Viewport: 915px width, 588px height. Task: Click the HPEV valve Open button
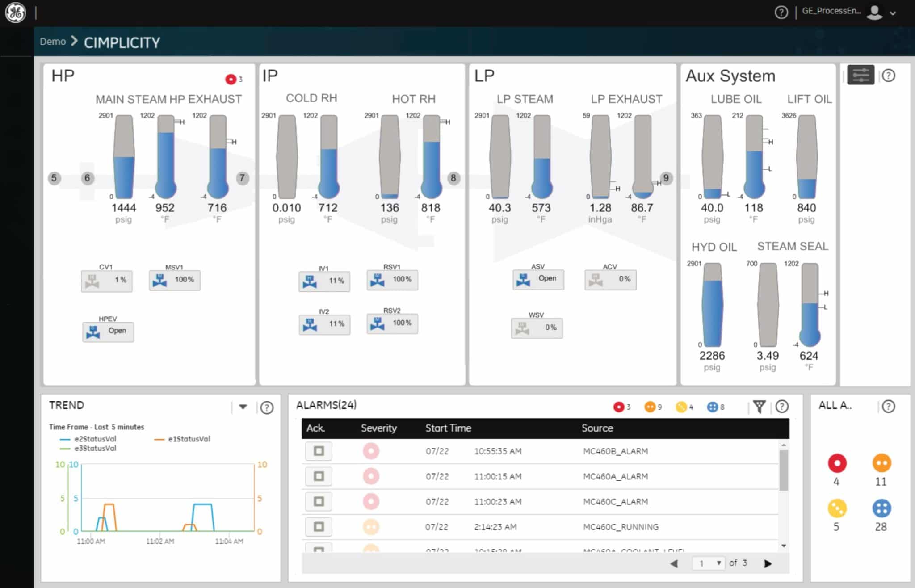(x=108, y=332)
